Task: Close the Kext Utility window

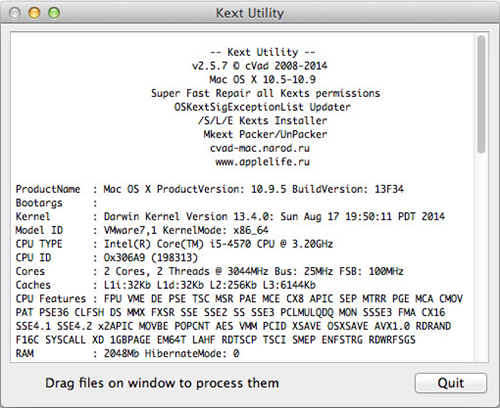Action: coord(15,13)
